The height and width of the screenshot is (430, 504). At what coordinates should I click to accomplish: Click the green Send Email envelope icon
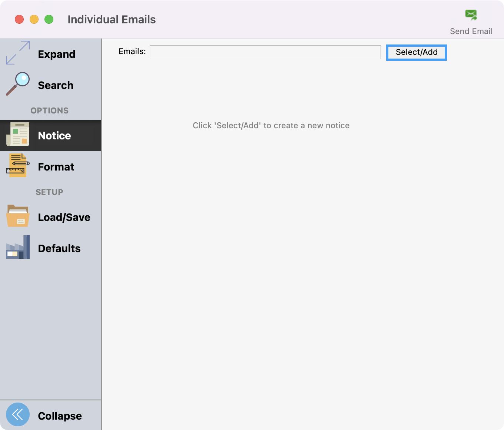click(471, 15)
